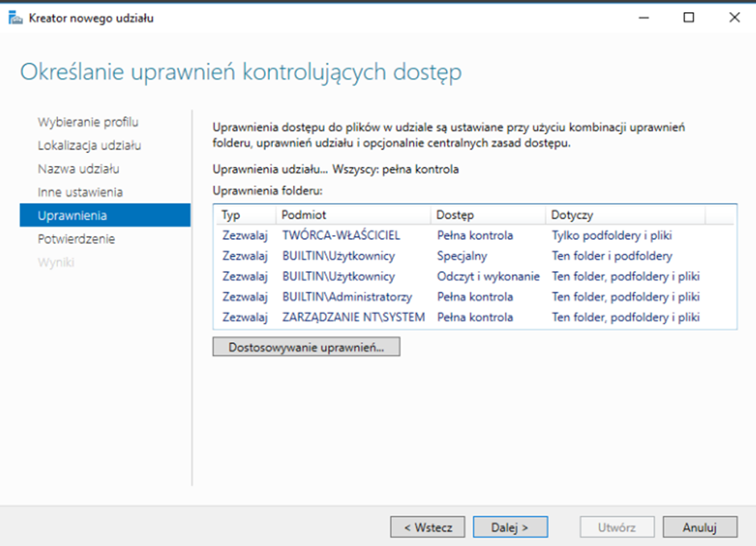
Task: Click the Dotyczy column header
Action: click(x=572, y=215)
